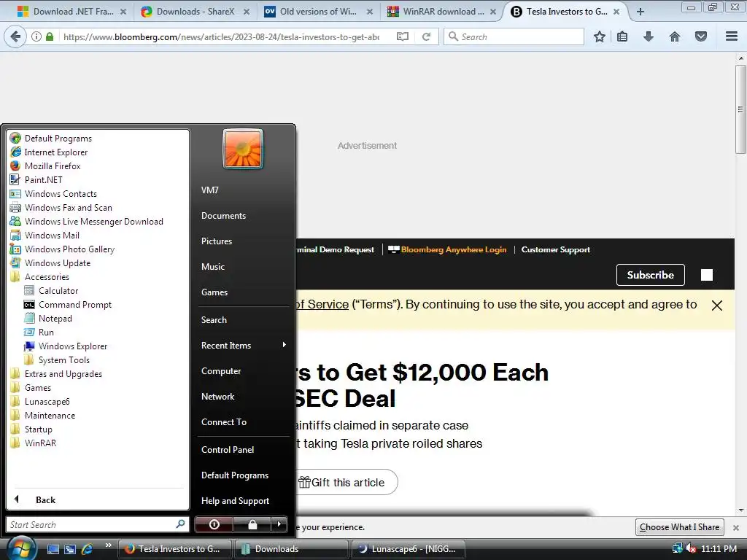The image size is (747, 560).
Task: Click network icon in system tray
Action: point(677,548)
